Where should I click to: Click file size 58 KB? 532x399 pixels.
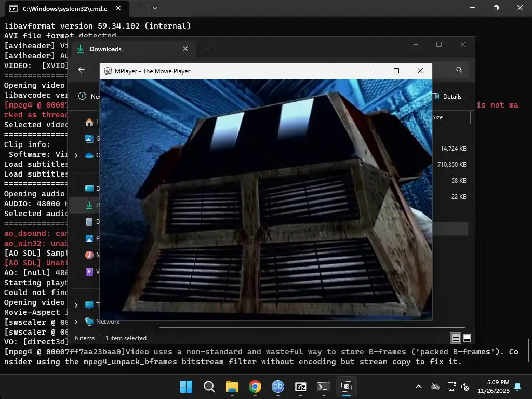459,180
